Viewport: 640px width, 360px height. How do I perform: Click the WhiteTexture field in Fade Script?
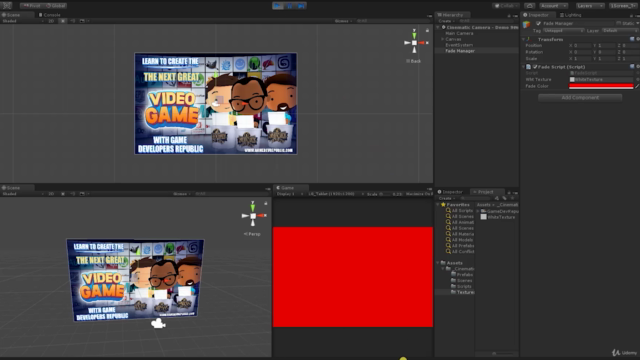pyautogui.click(x=602, y=80)
